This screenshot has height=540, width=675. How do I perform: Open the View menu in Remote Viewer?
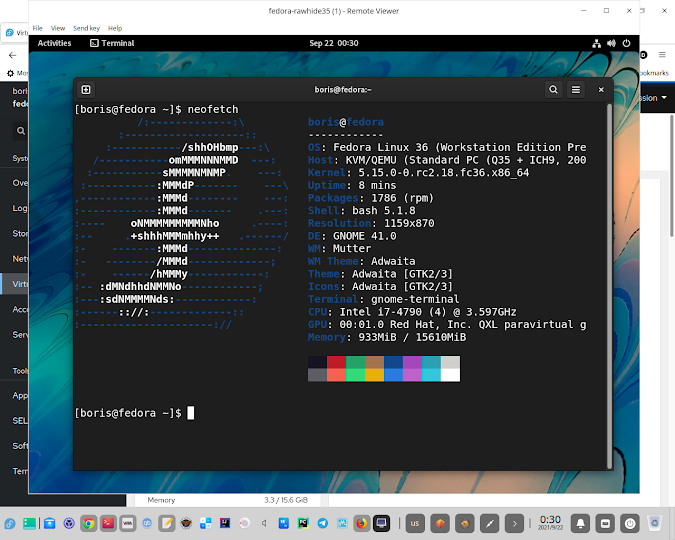point(58,28)
